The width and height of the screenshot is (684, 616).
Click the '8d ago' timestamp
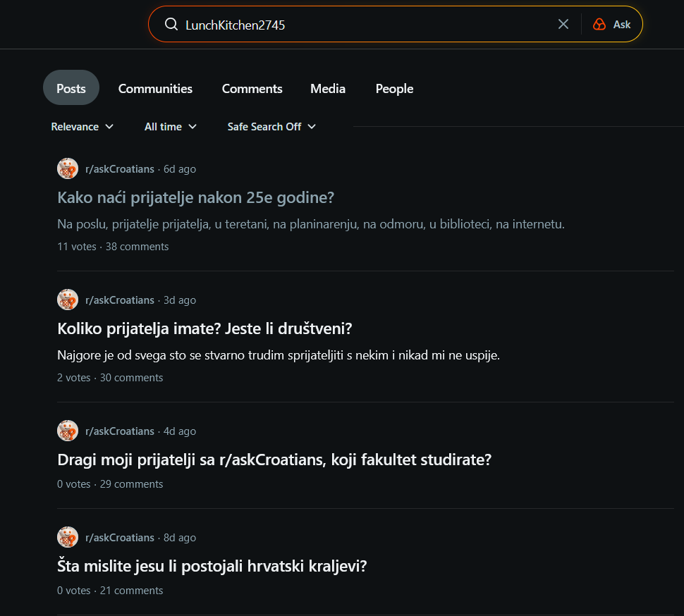click(x=180, y=538)
